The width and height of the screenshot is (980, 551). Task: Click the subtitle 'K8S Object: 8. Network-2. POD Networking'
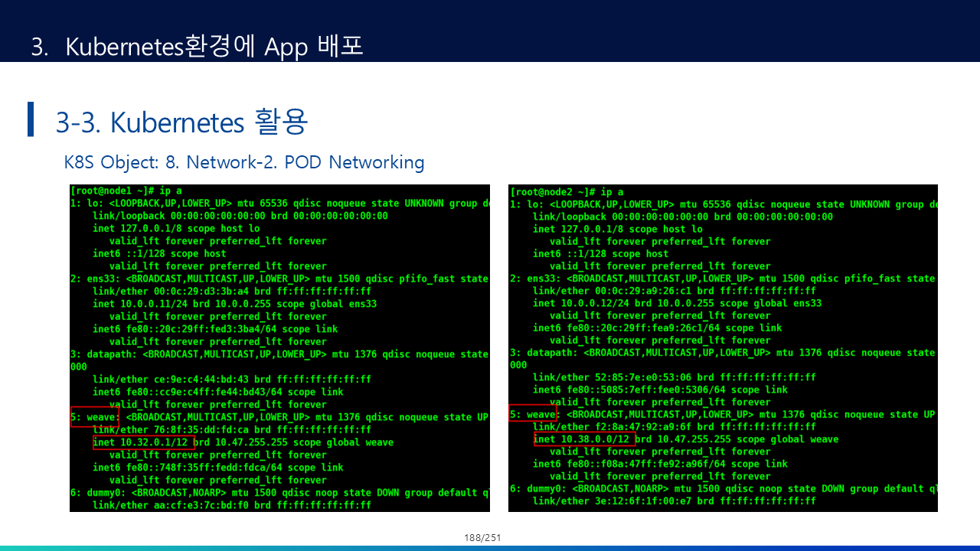[244, 162]
